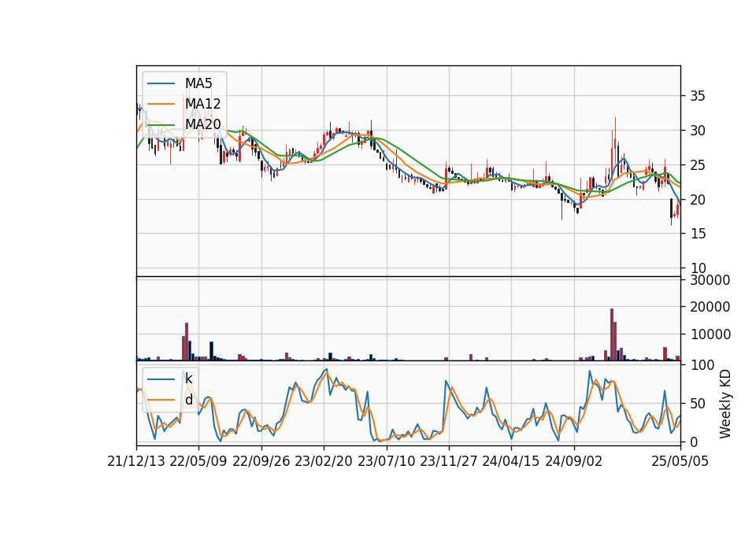Click the orange MA12 line swatch in legend
This screenshot has width=756, height=543.
click(161, 104)
